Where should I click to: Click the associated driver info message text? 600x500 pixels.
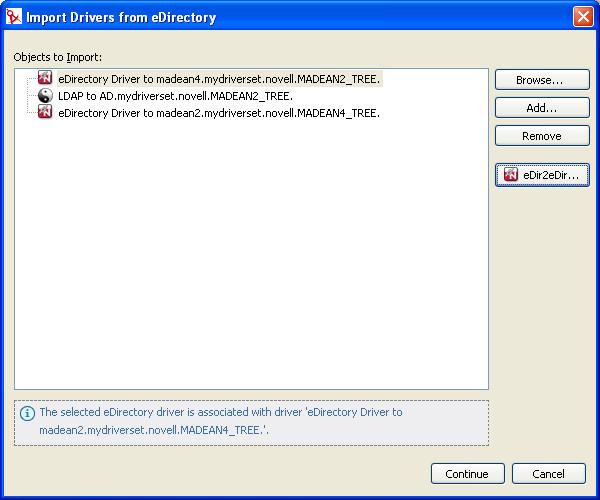click(221, 421)
